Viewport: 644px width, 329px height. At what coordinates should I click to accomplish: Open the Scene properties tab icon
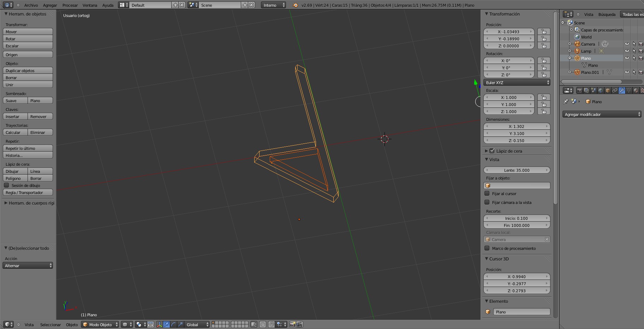(x=594, y=90)
